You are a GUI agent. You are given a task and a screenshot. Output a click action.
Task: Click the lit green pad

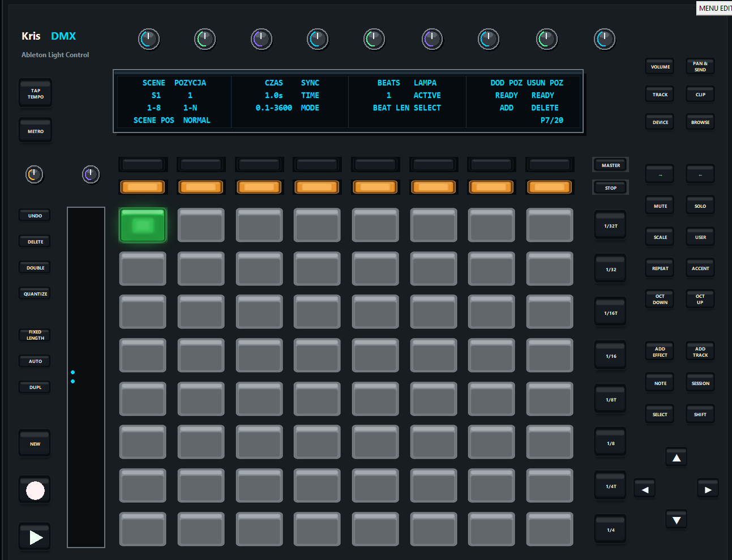pos(143,225)
